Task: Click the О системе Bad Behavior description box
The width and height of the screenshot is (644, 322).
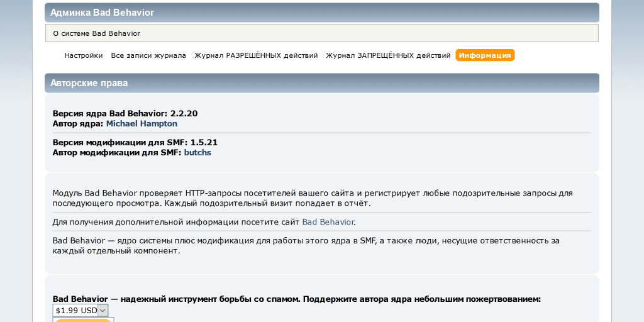Action: click(321, 33)
